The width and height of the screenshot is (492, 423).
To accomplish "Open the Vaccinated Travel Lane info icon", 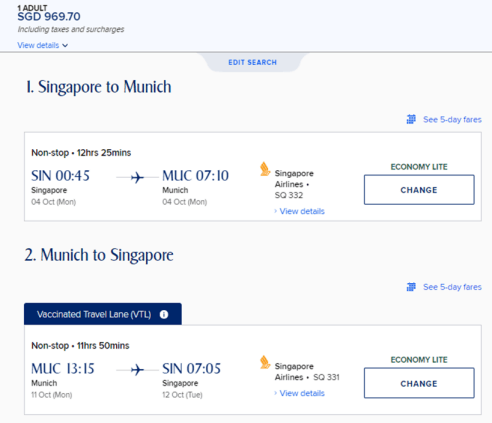I will pyautogui.click(x=164, y=314).
